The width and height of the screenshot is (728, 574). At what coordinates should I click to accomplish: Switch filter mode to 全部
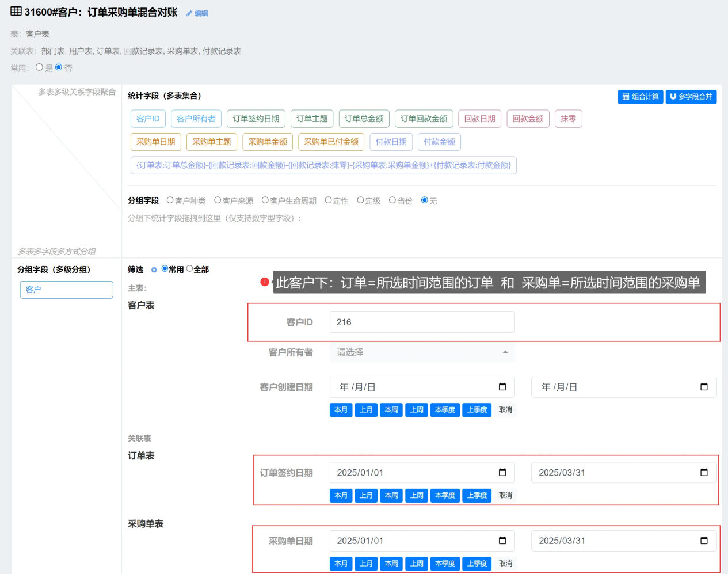tap(189, 269)
